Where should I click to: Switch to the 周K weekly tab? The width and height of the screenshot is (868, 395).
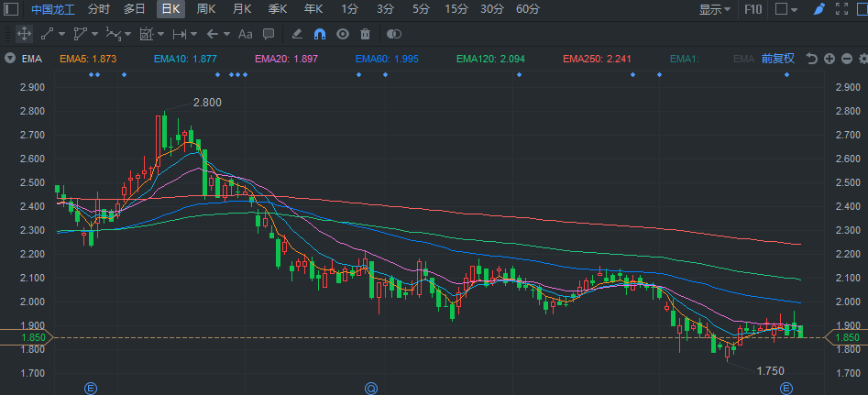pos(206,9)
